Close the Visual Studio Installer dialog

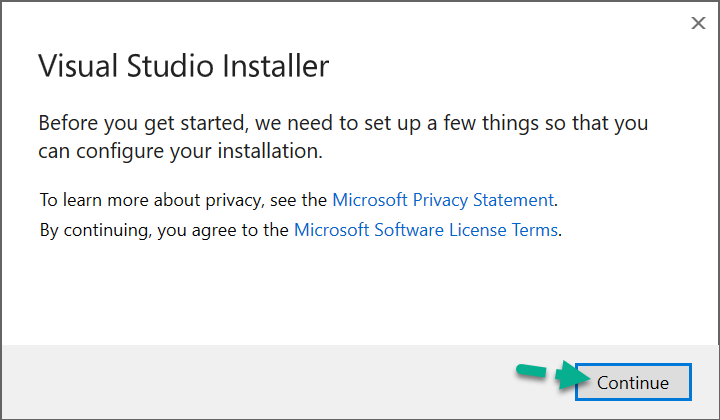point(698,24)
